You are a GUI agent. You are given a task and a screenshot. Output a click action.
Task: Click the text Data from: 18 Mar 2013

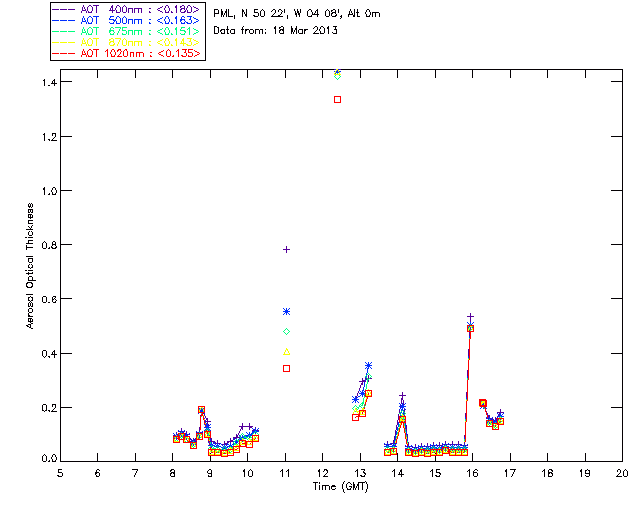pyautogui.click(x=276, y=30)
